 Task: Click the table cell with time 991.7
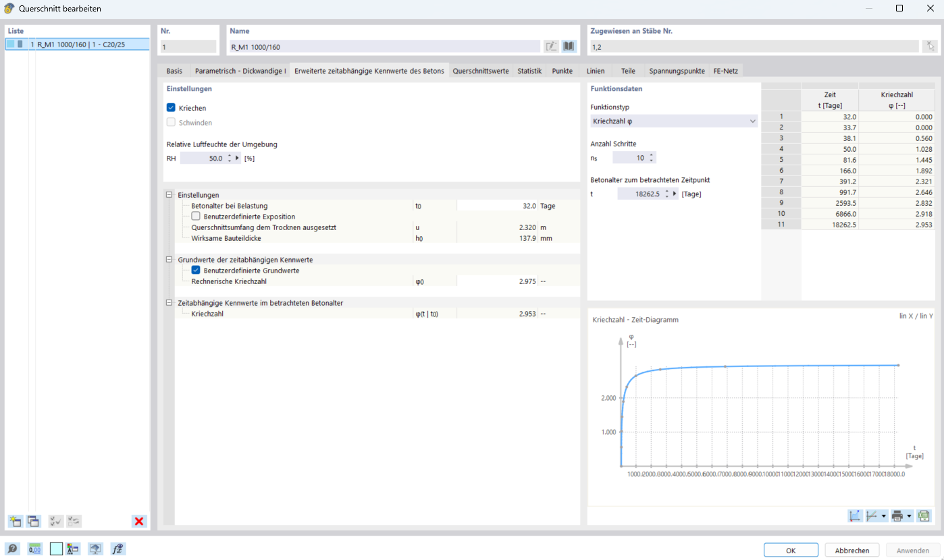pyautogui.click(x=830, y=192)
